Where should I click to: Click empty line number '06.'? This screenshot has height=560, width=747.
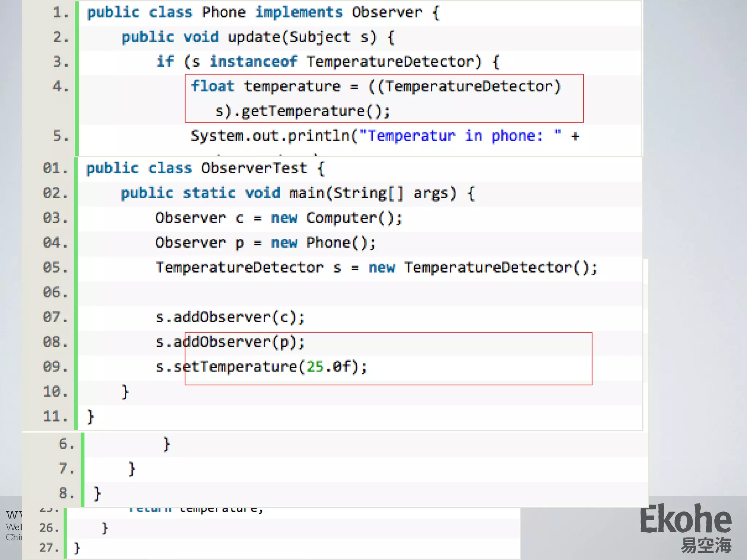[55, 292]
